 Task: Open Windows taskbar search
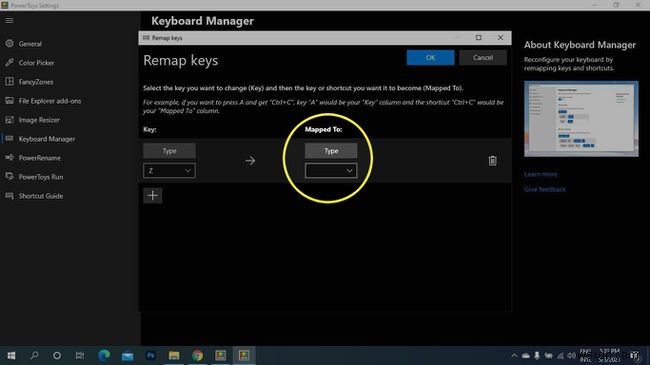pyautogui.click(x=34, y=355)
